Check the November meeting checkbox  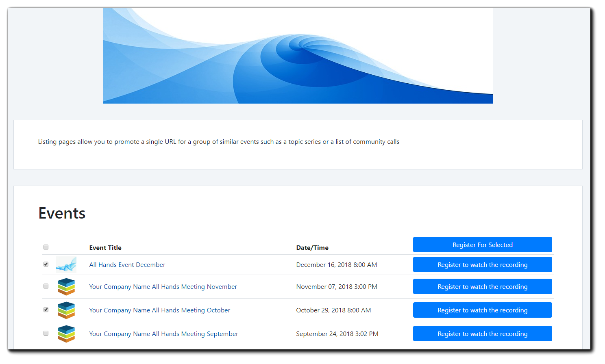coord(46,286)
